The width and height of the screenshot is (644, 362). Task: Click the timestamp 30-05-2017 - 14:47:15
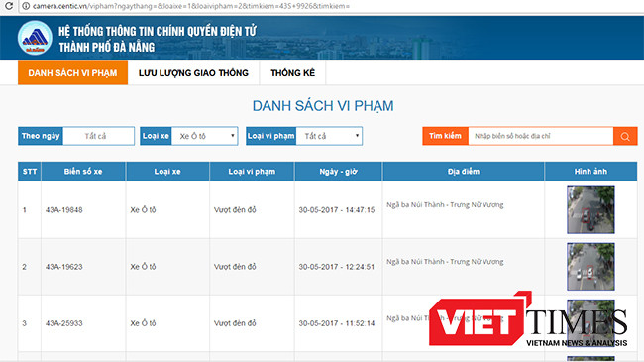click(x=337, y=210)
